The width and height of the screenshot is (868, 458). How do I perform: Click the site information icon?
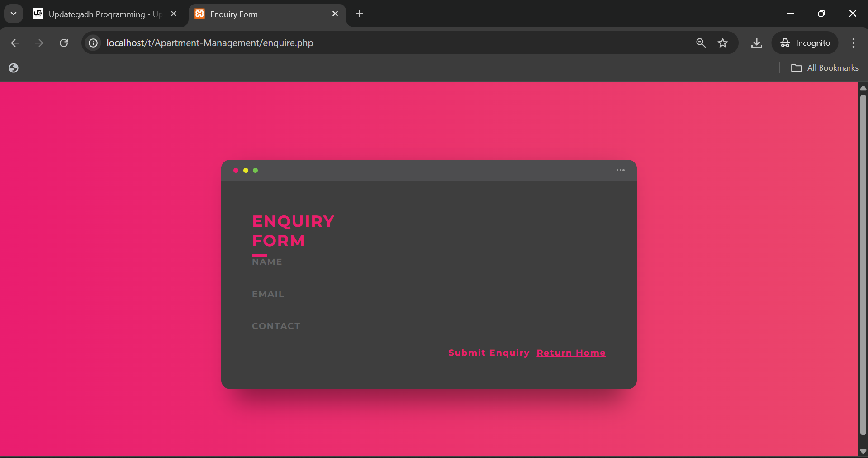[x=93, y=43]
